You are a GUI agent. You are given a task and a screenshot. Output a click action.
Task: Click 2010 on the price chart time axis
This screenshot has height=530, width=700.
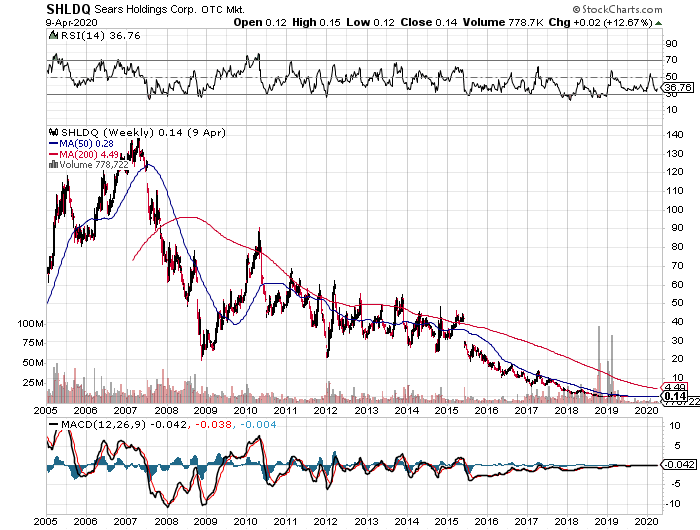[x=246, y=410]
